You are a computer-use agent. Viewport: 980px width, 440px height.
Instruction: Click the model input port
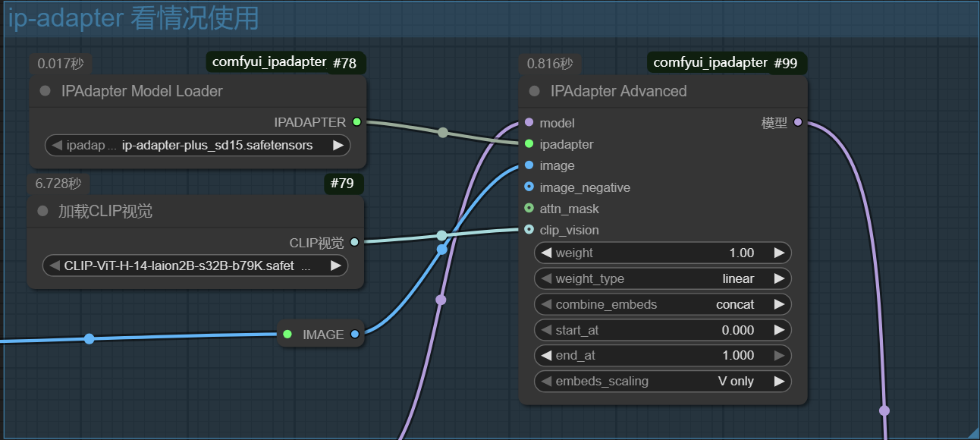point(529,123)
